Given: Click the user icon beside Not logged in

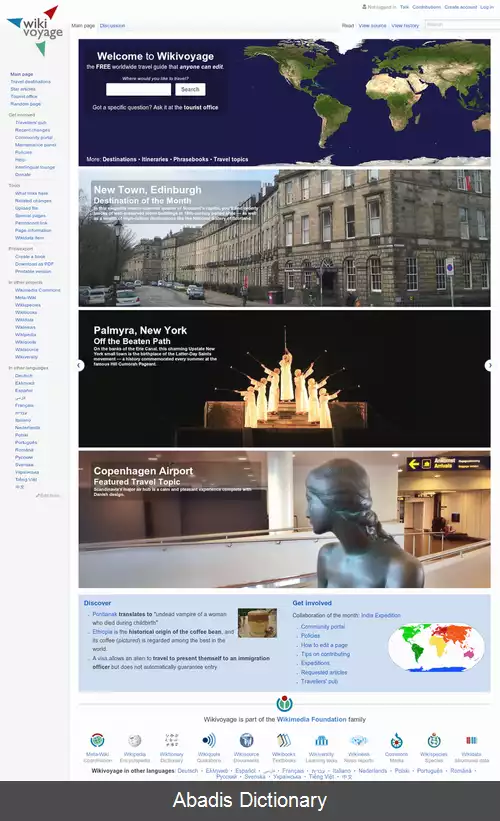Looking at the screenshot, I should [364, 7].
